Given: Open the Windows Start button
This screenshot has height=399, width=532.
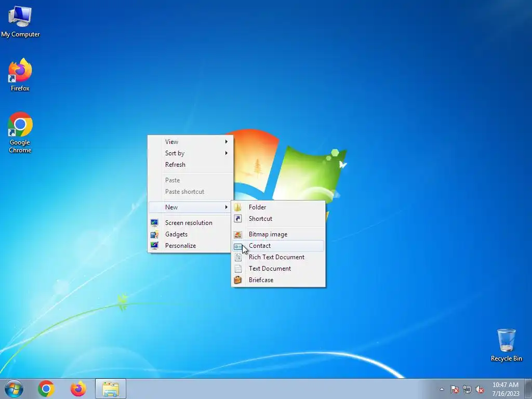Looking at the screenshot, I should [x=14, y=389].
